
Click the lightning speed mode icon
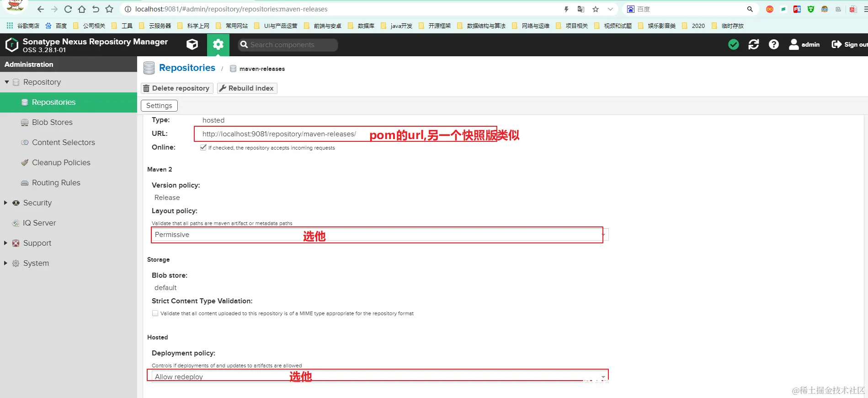coord(566,9)
